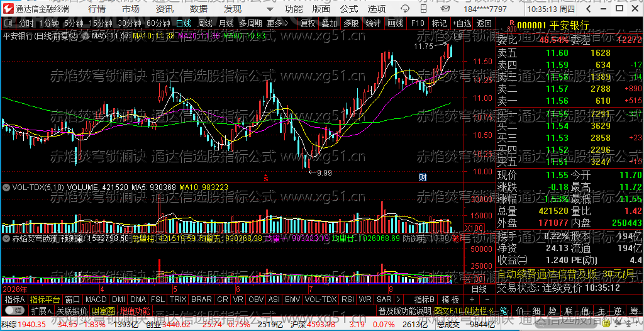Viewport: 644px width, 331px height.
Task: Open the 市场 menu
Action: click(131, 9)
